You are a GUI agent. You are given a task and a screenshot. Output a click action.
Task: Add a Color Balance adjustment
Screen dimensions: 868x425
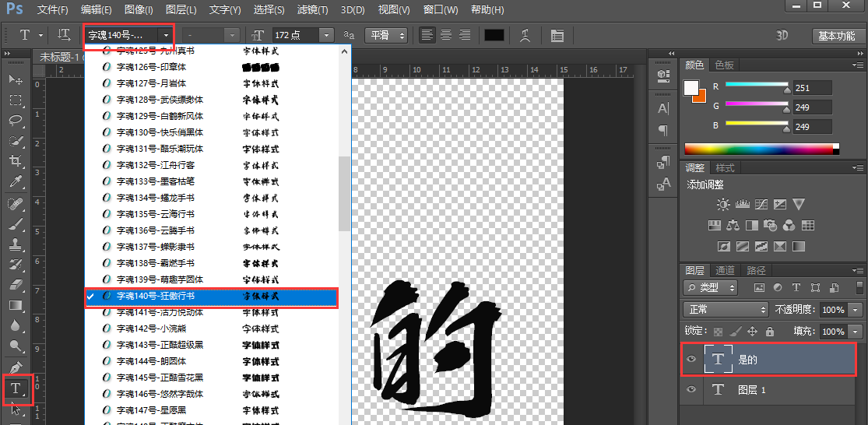pos(733,225)
